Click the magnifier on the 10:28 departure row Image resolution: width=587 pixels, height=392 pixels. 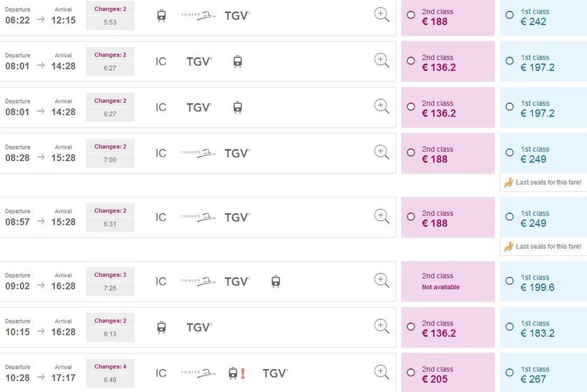(x=382, y=372)
